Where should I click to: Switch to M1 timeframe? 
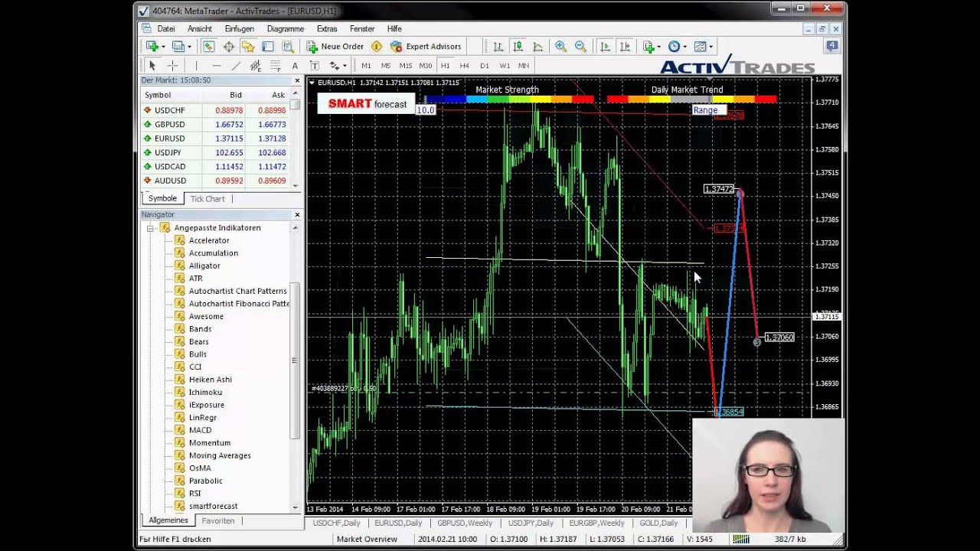coord(366,66)
